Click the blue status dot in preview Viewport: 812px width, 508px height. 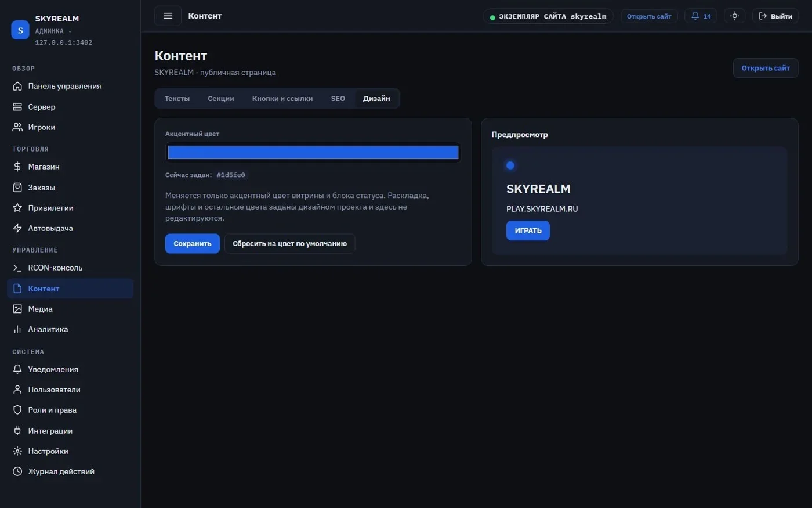510,165
